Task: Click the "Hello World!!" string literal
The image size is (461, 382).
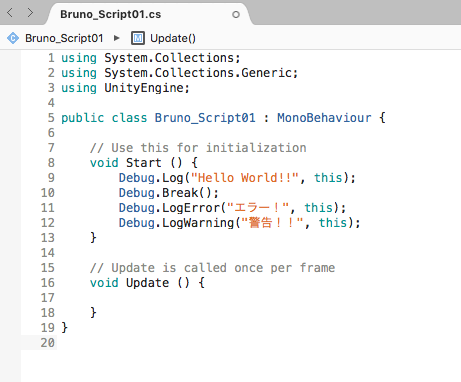Action: [244, 178]
